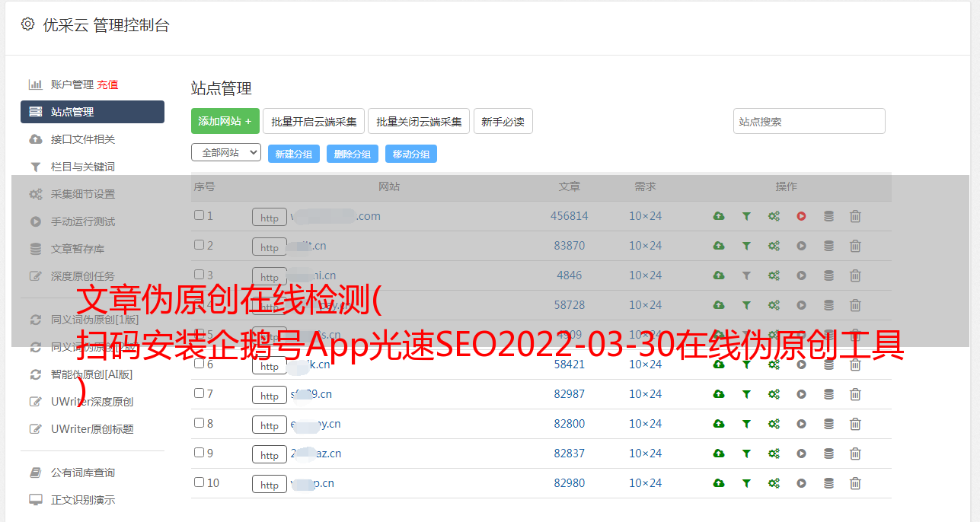Open 接口文件相关 in the sidebar
Image resolution: width=980 pixels, height=522 pixels.
pos(83,139)
